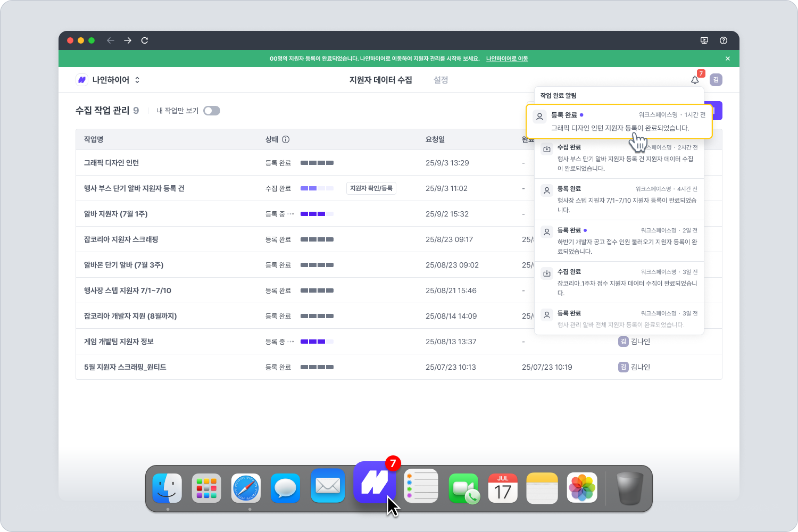Click the 작업명 column header
The width and height of the screenshot is (798, 532).
pos(94,139)
